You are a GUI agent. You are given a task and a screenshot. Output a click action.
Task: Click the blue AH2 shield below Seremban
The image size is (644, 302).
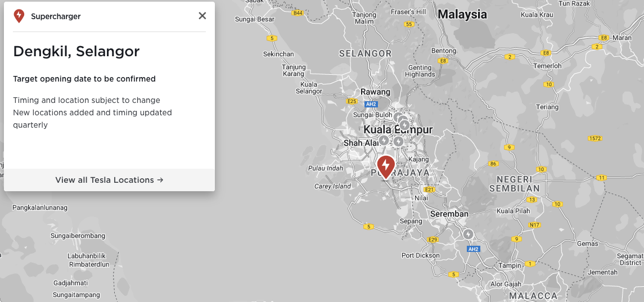(474, 249)
